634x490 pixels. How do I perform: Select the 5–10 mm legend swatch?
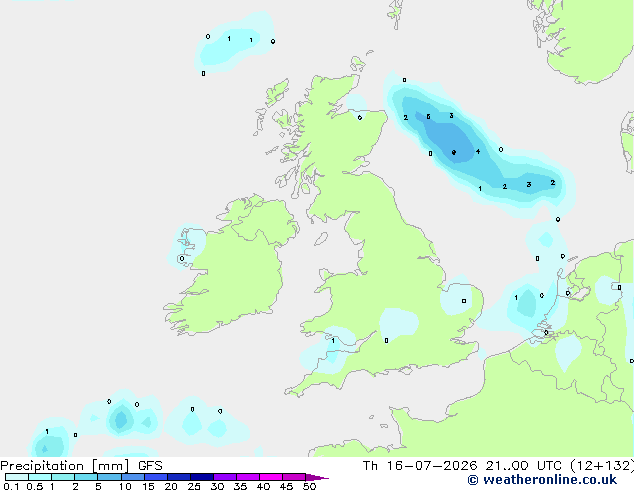pyautogui.click(x=109, y=477)
